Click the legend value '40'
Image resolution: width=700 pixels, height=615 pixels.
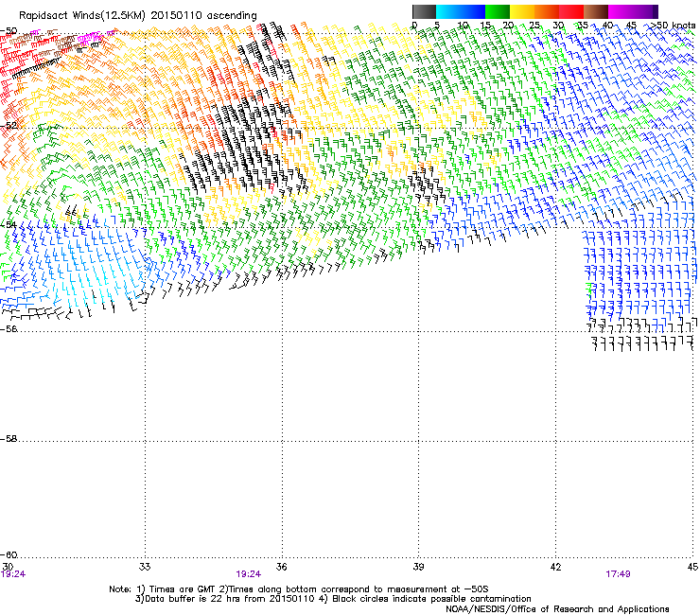[x=607, y=25]
